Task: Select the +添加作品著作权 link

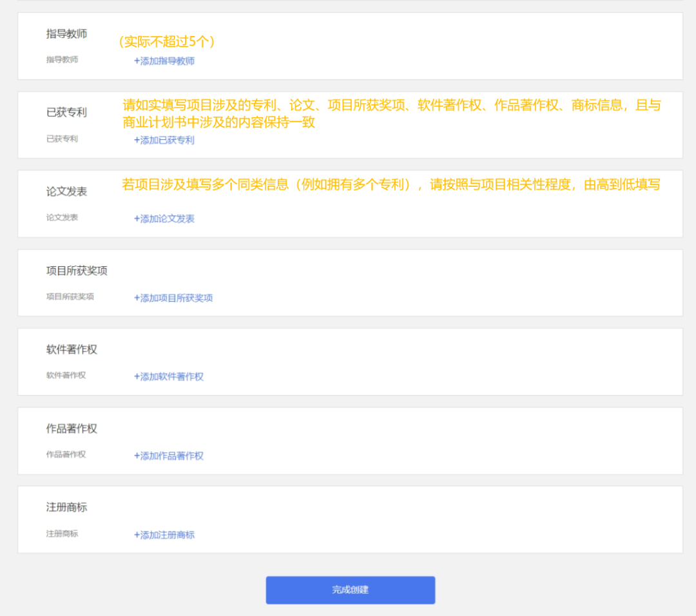Action: 169,456
